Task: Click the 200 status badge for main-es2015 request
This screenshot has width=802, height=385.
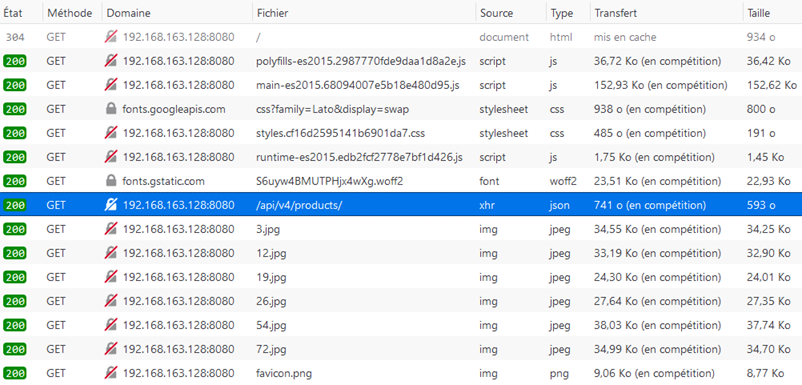Action: tap(15, 85)
